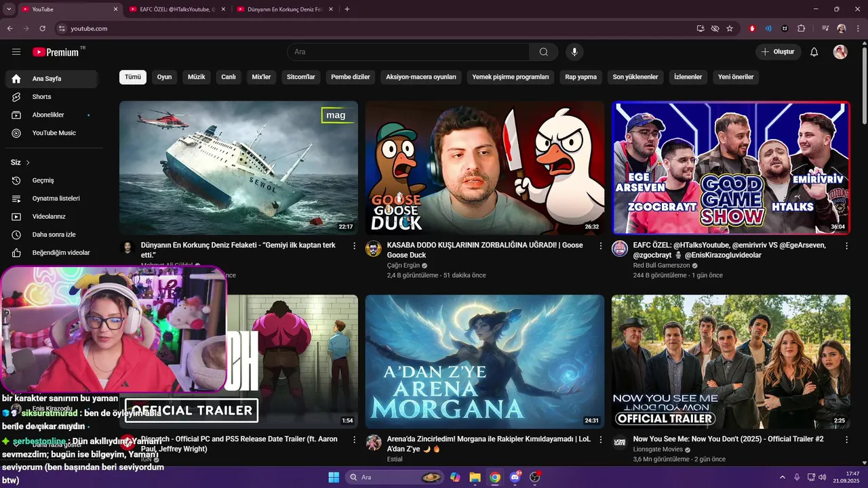
Task: Play the Good Game Show thumbnail
Action: [731, 168]
